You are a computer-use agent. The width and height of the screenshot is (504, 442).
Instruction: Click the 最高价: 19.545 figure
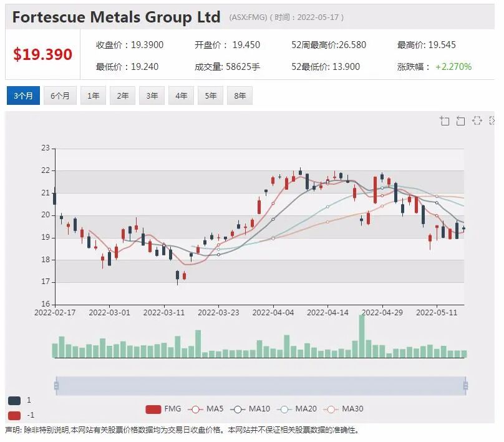[427, 45]
